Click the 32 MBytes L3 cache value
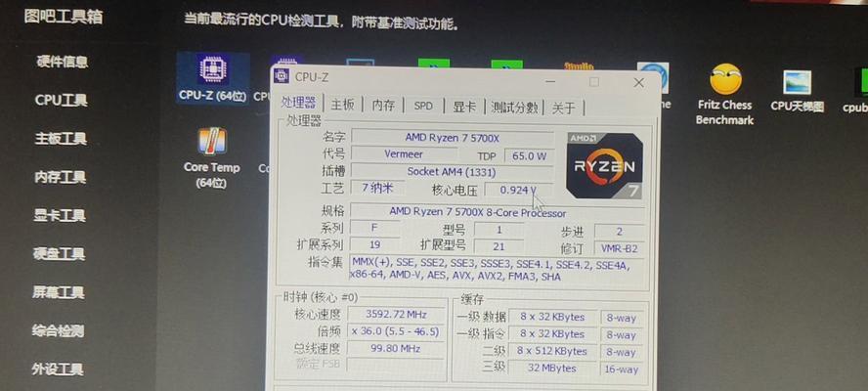This screenshot has width=868, height=391. pyautogui.click(x=552, y=369)
